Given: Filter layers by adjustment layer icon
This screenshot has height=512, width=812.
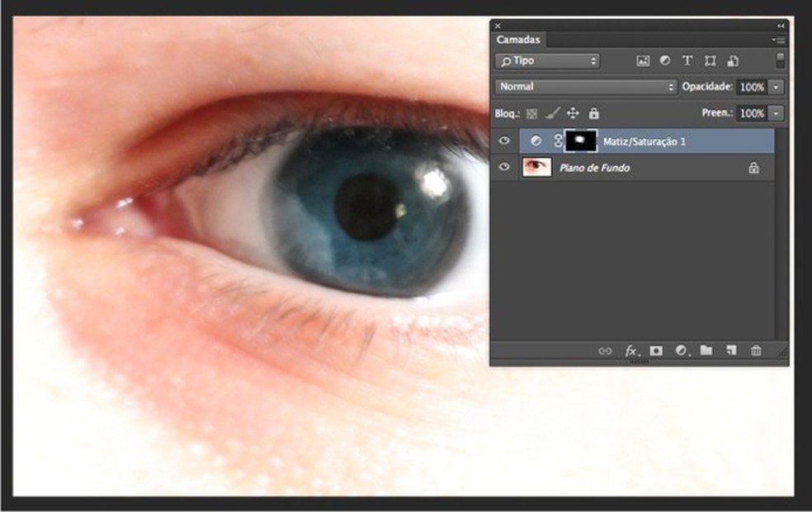Looking at the screenshot, I should point(665,61).
